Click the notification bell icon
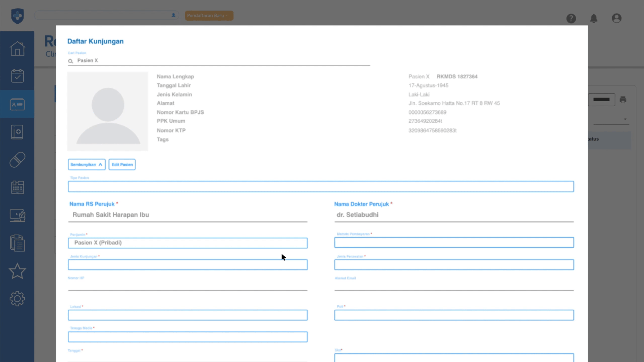This screenshot has width=644, height=362. tap(594, 18)
